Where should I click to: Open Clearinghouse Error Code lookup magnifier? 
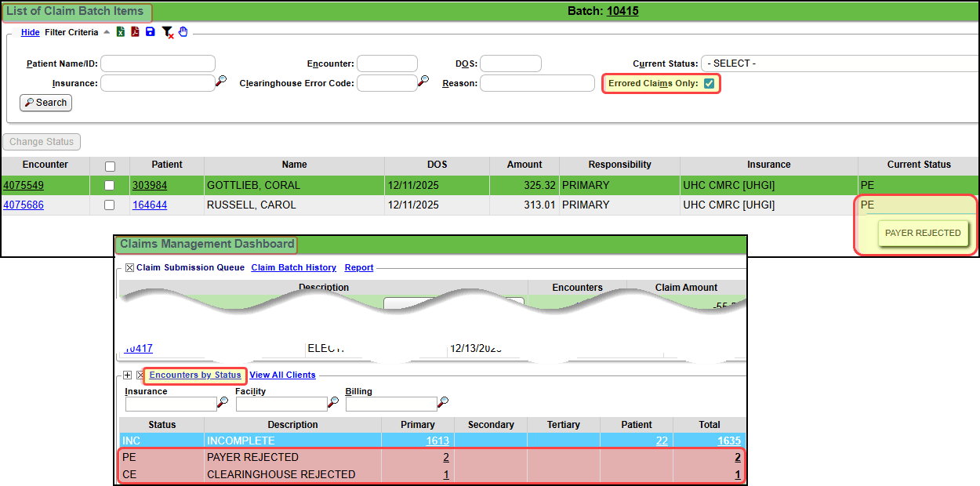[423, 81]
